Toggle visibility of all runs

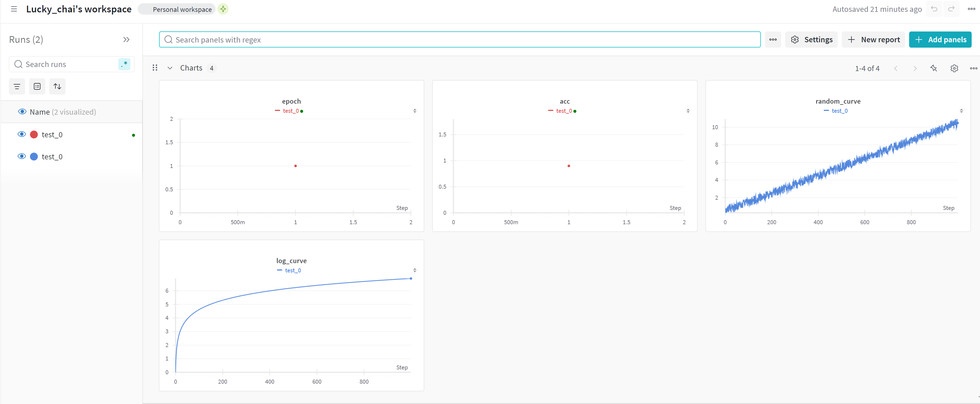point(22,112)
